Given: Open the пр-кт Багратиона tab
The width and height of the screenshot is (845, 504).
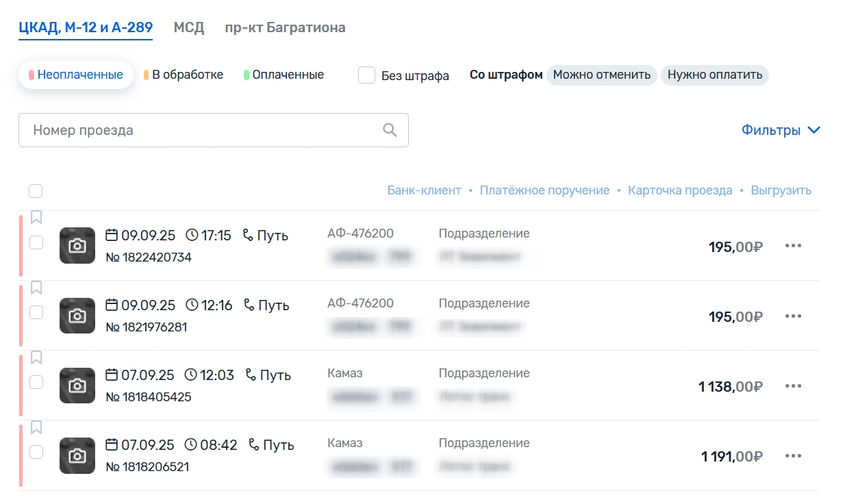Looking at the screenshot, I should 285,28.
